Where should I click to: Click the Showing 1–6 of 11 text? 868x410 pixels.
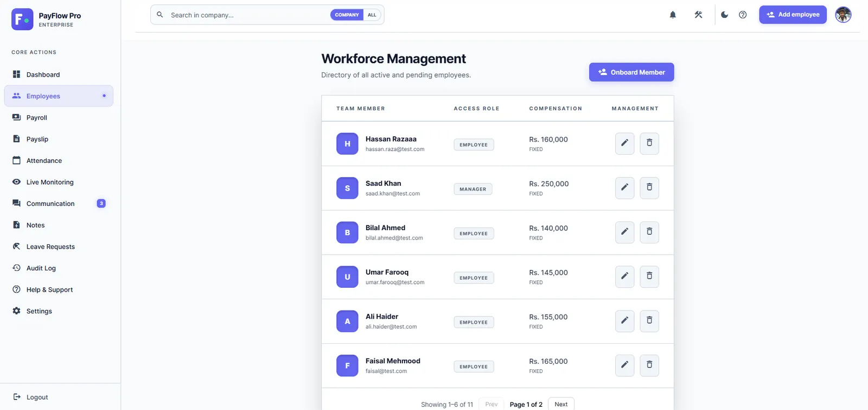coord(447,405)
